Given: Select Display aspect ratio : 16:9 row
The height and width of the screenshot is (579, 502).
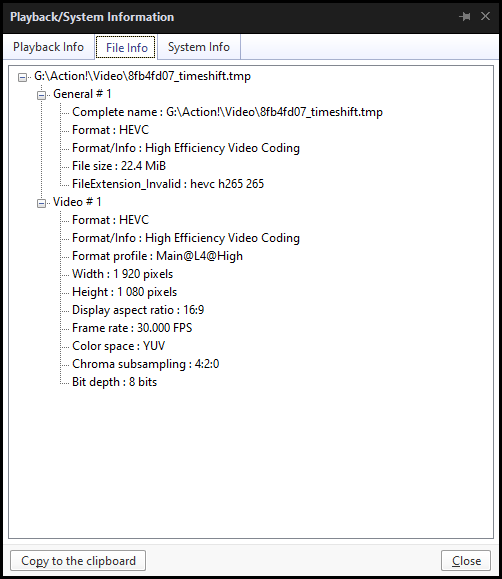Looking at the screenshot, I should click(x=138, y=310).
